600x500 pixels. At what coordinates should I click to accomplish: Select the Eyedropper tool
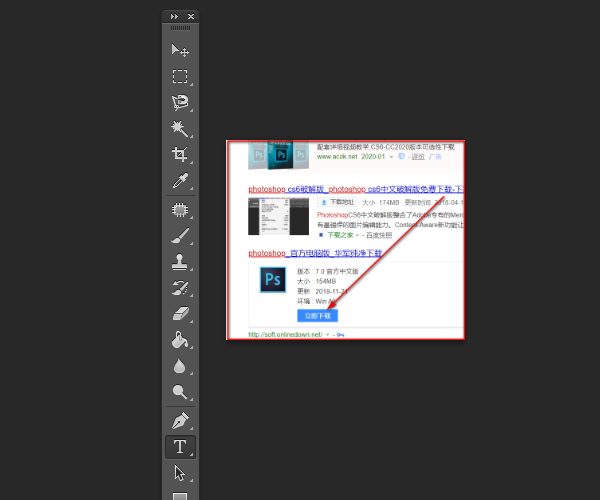coord(180,180)
